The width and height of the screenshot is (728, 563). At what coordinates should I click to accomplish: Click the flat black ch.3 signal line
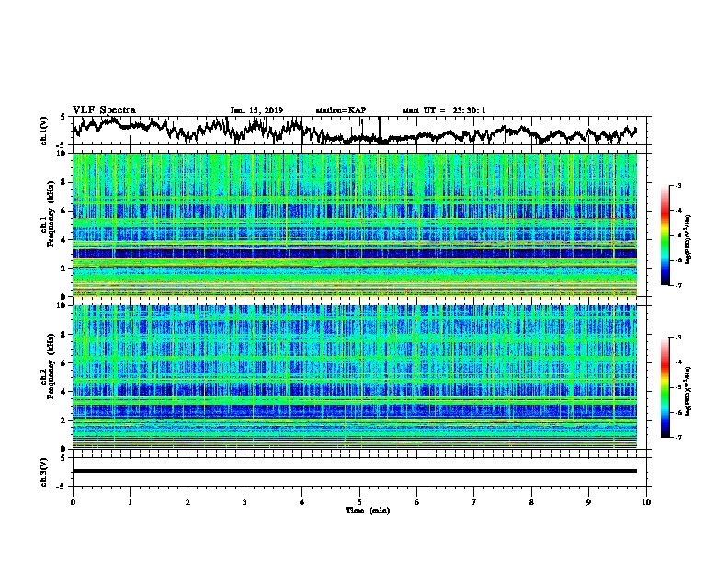tap(354, 471)
